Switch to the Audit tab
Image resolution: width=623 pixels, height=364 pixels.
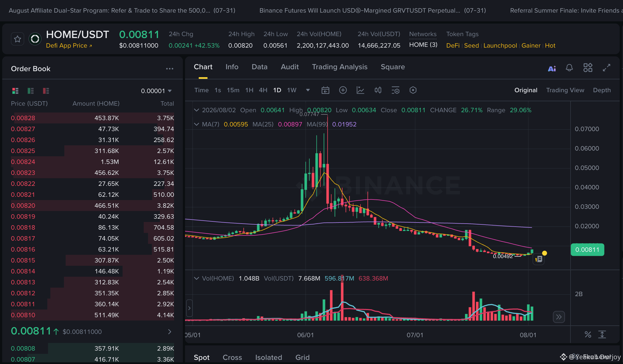click(x=290, y=67)
